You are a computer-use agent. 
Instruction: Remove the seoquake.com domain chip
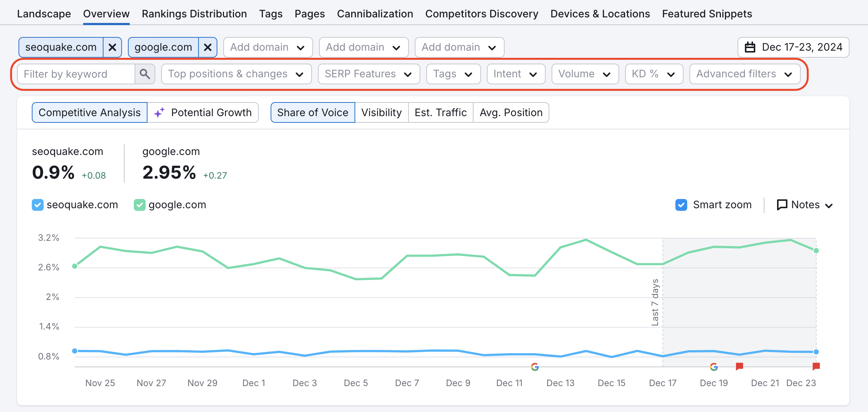[x=112, y=47]
